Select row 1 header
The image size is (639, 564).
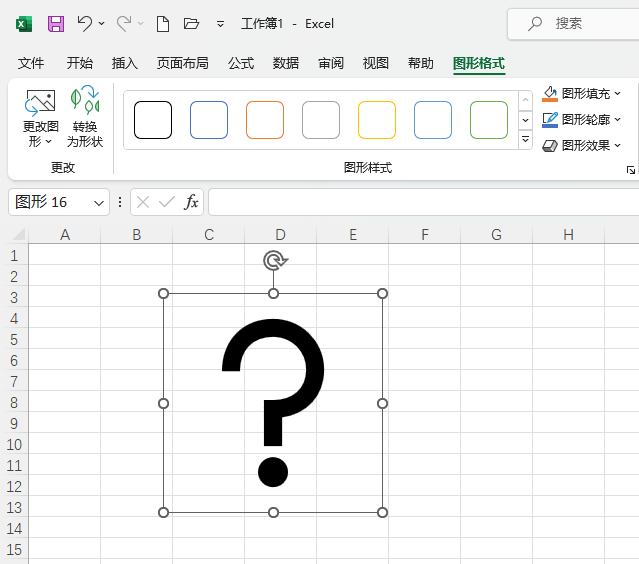tap(14, 256)
